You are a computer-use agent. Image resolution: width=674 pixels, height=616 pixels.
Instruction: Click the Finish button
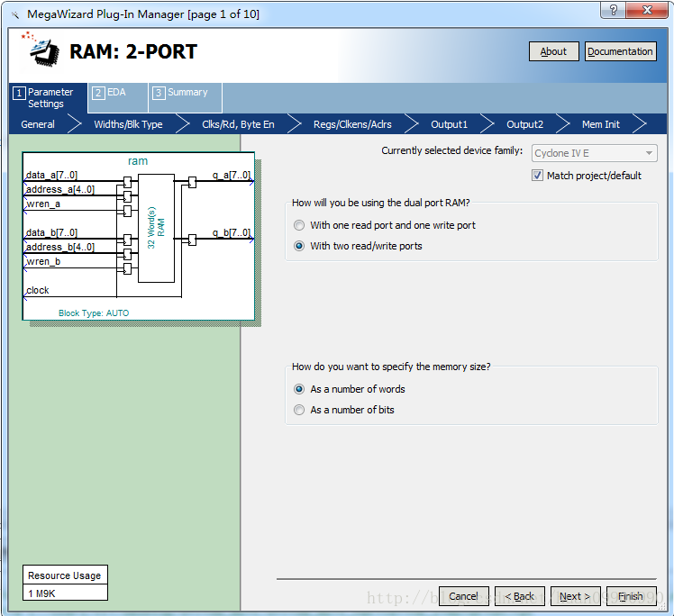(x=632, y=596)
